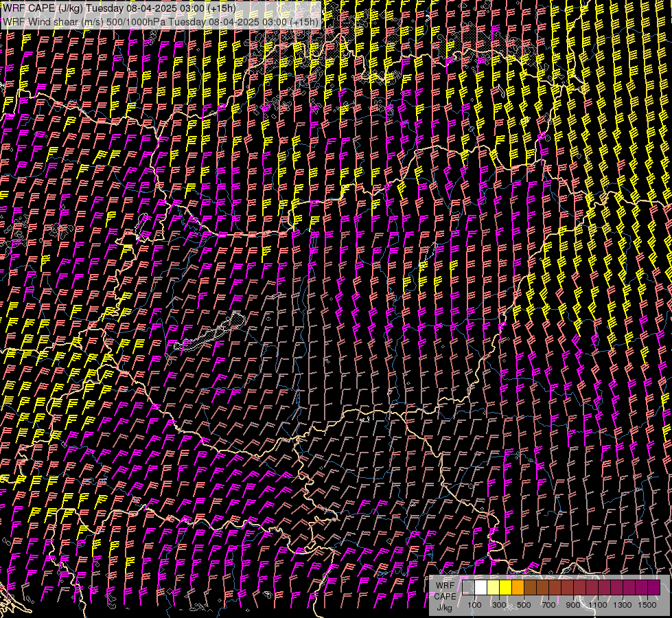Click the white 100-200 CAPE legend swatch
This screenshot has width=672, height=618.
tap(481, 588)
